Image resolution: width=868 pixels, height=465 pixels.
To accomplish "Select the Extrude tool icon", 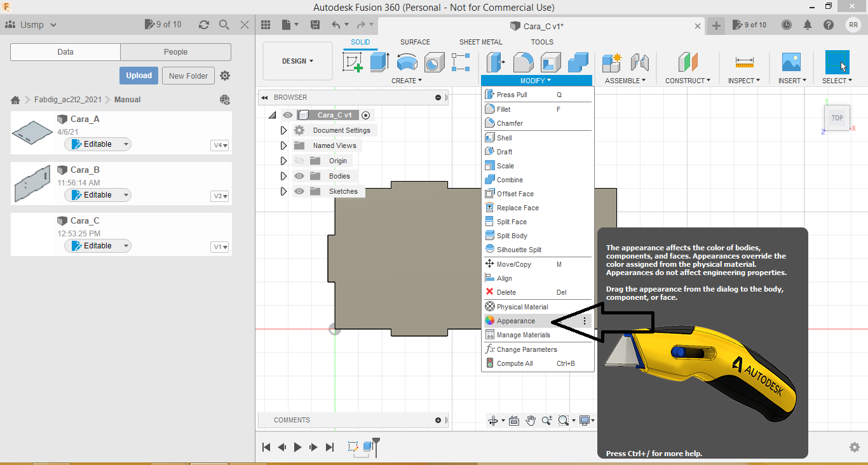I will (379, 62).
